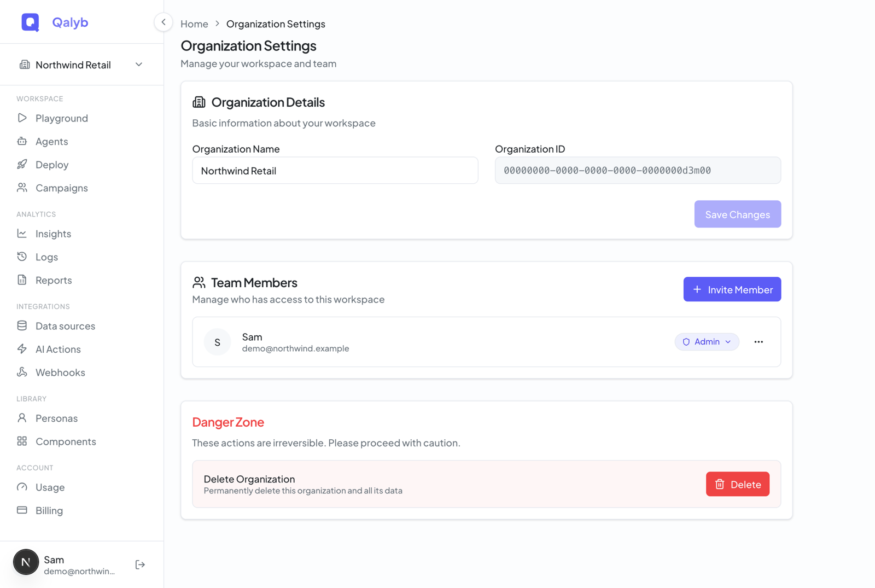
Task: Click 'demo@northwind.example' email text
Action: click(295, 348)
